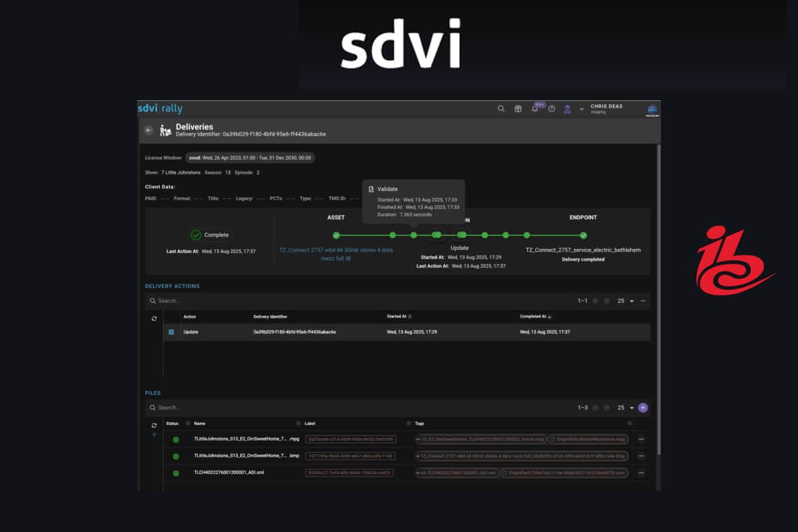Click the TZ_Connect_2757_service_electric_bethlehem endpoint name
The width and height of the screenshot is (798, 532).
coord(583,250)
